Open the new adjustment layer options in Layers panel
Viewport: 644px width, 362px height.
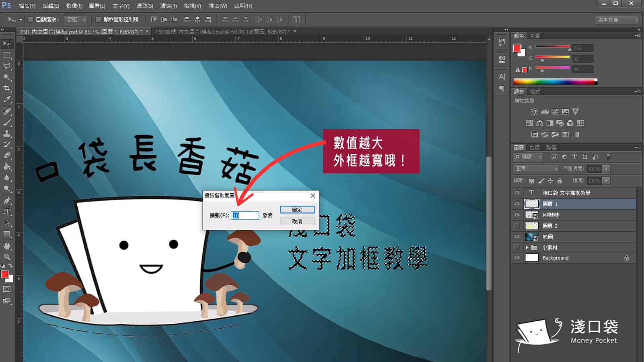(564, 157)
